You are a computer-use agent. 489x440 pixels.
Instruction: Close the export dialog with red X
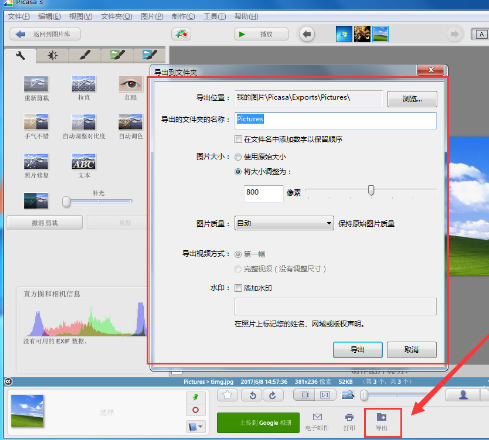pyautogui.click(x=430, y=70)
